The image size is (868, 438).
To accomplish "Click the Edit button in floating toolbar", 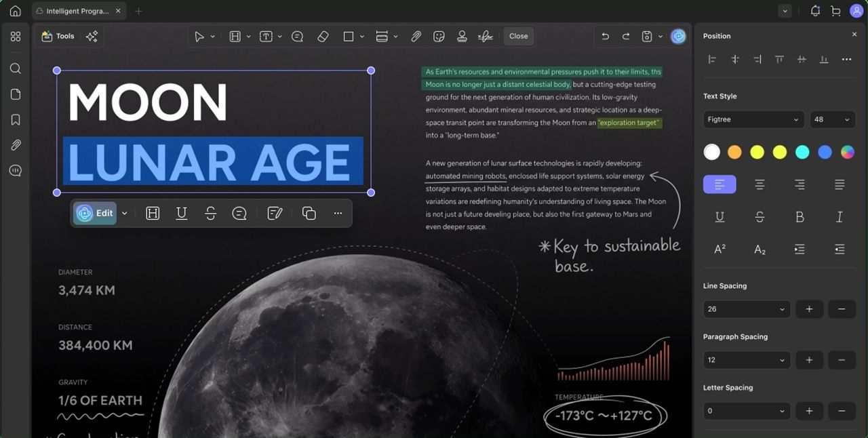I will [94, 213].
